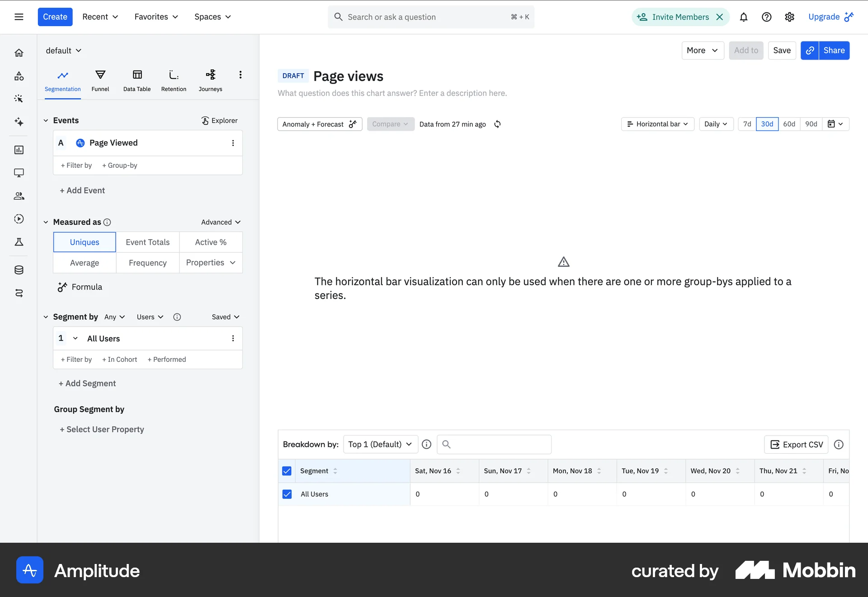Open the notifications bell
This screenshot has height=597, width=868.
point(744,17)
